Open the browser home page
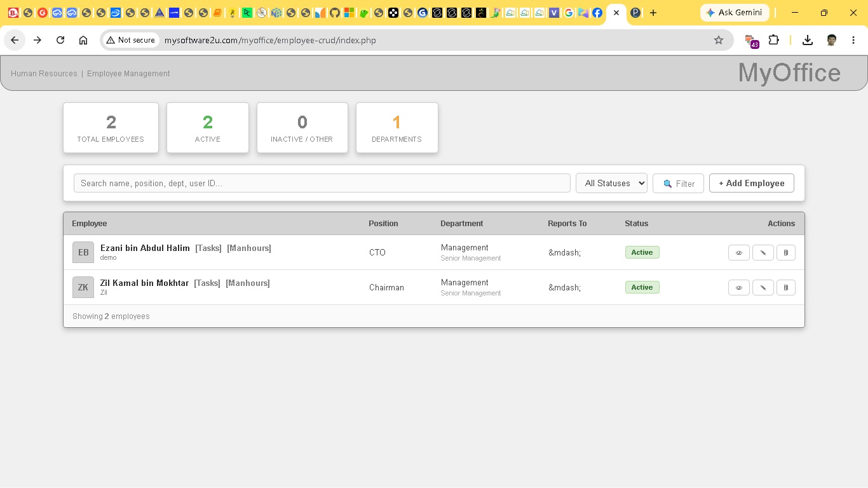 (x=83, y=40)
